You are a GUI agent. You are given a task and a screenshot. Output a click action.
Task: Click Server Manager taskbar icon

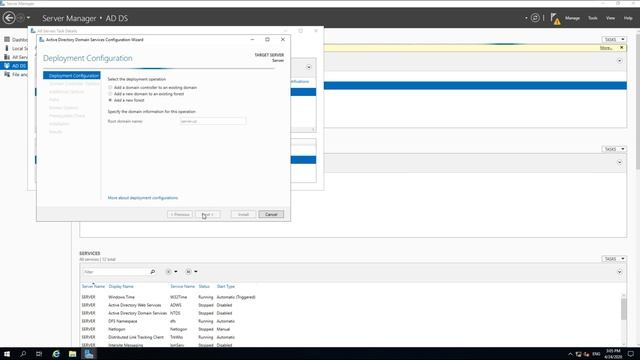[x=89, y=354]
